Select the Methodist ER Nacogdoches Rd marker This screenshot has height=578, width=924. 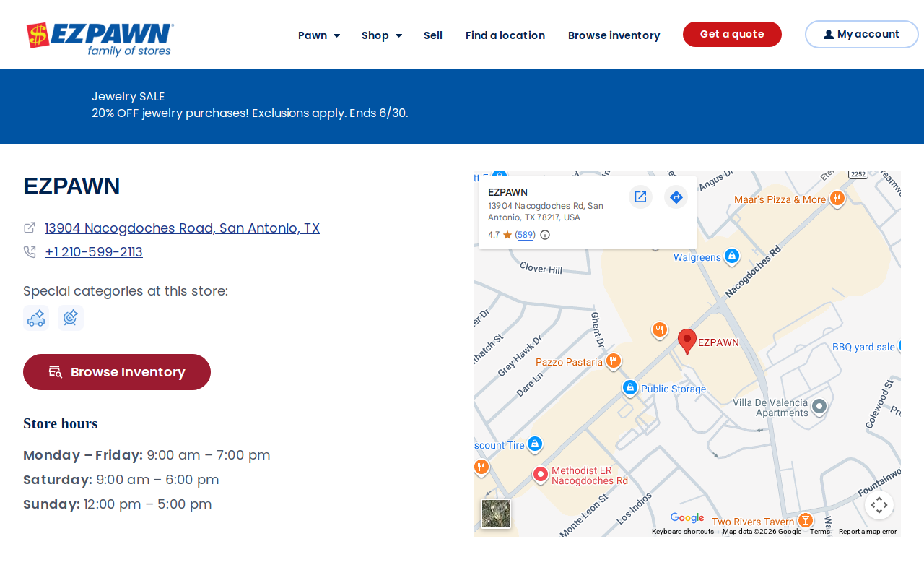pyautogui.click(x=541, y=475)
